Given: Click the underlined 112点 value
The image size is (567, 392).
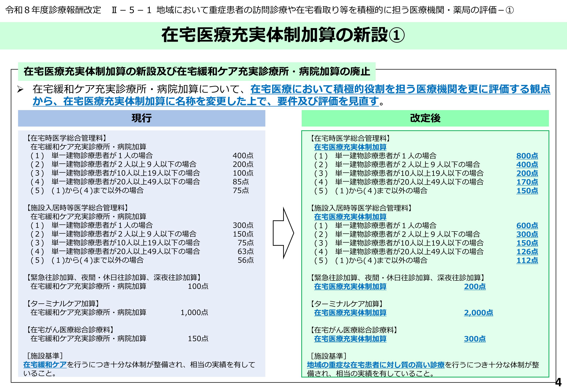Looking at the screenshot, I should 527,260.
